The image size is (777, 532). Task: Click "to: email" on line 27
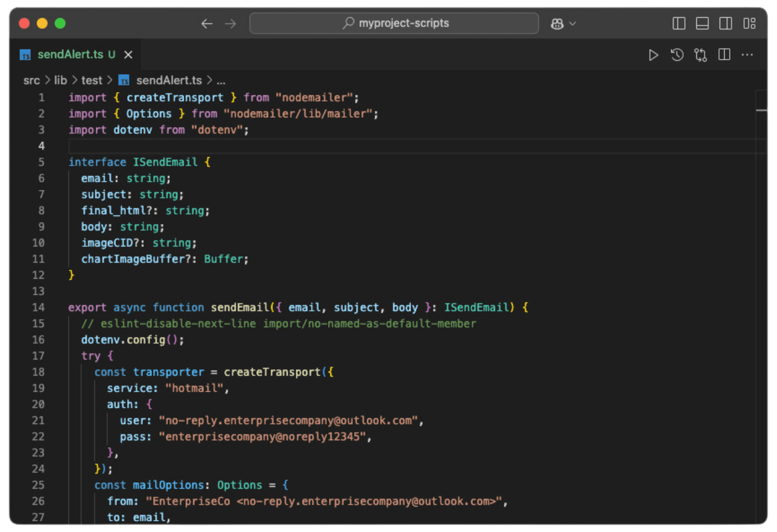pos(136,518)
